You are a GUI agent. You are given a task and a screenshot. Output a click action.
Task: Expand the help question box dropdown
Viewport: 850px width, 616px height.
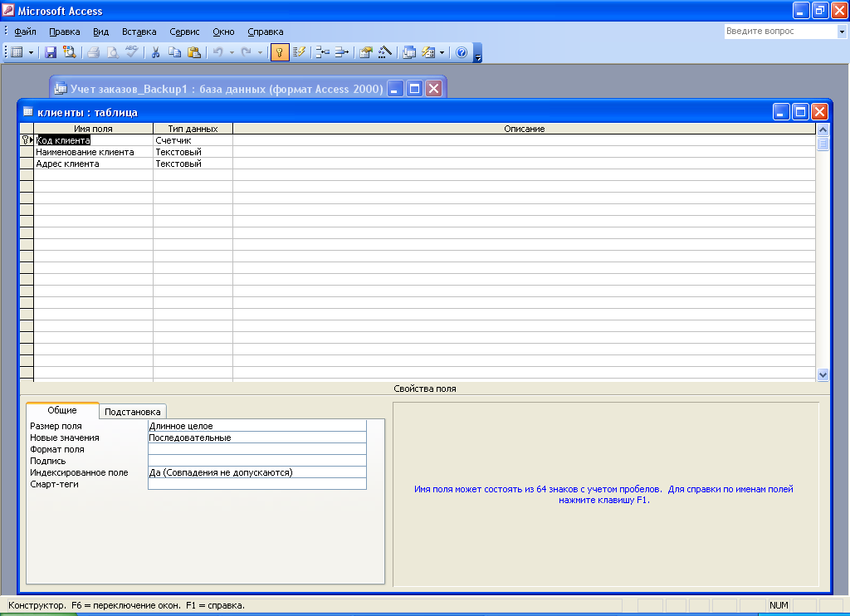(842, 32)
